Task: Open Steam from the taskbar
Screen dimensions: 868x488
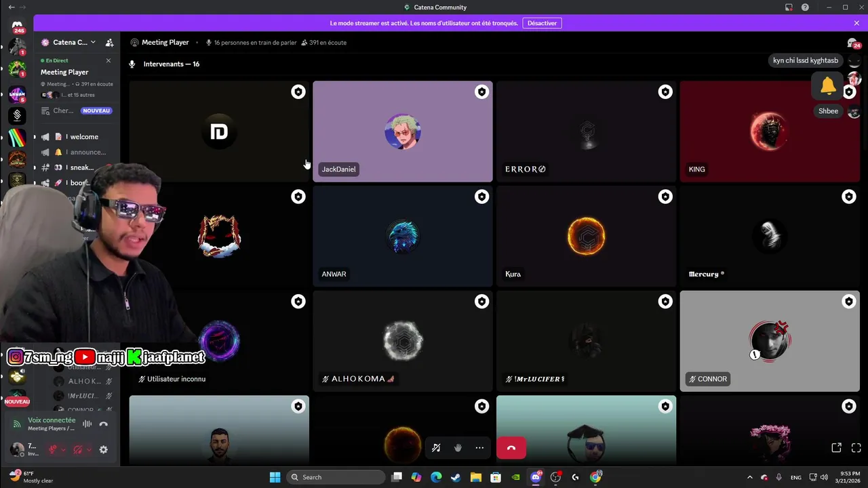Action: tap(456, 477)
